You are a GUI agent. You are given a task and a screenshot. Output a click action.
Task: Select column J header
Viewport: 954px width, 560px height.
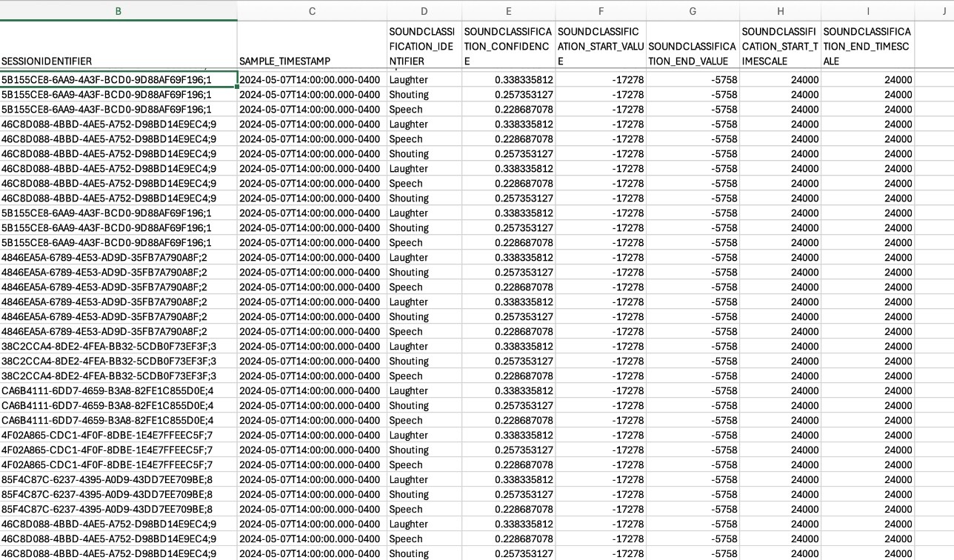tap(934, 10)
